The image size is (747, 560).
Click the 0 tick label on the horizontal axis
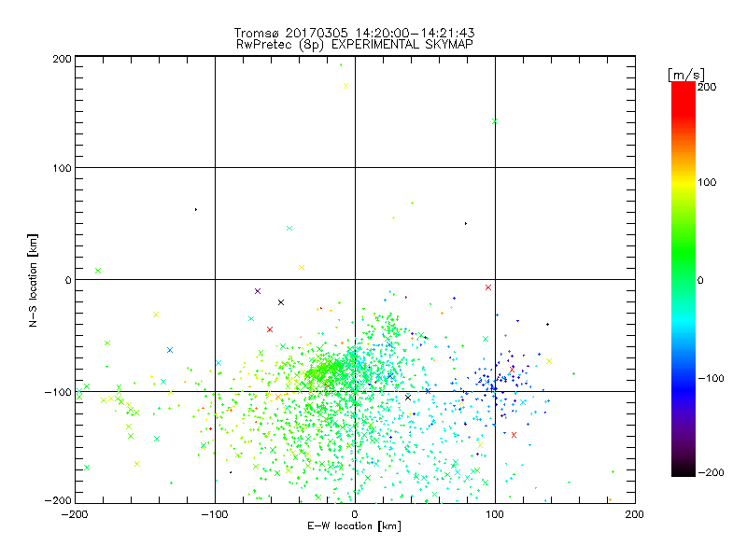pos(355,513)
